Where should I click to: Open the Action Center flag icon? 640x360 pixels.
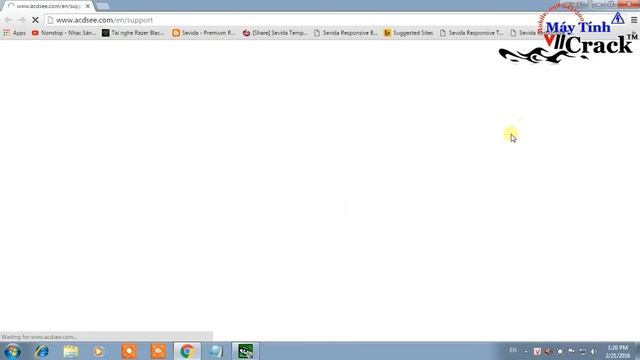[x=571, y=351]
